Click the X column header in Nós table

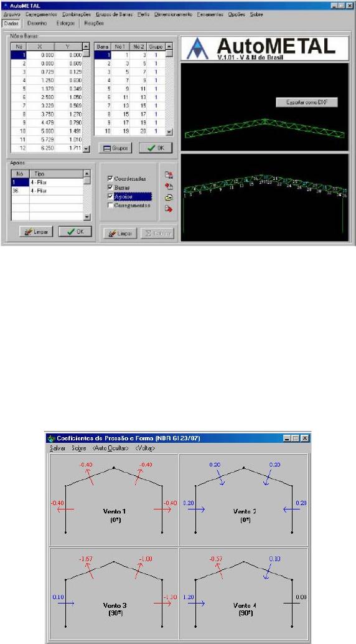40,47
